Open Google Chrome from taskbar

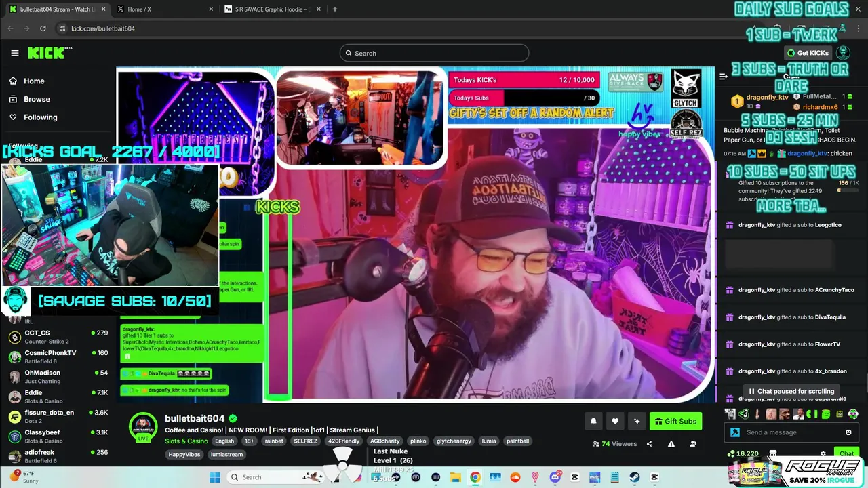coord(475,477)
